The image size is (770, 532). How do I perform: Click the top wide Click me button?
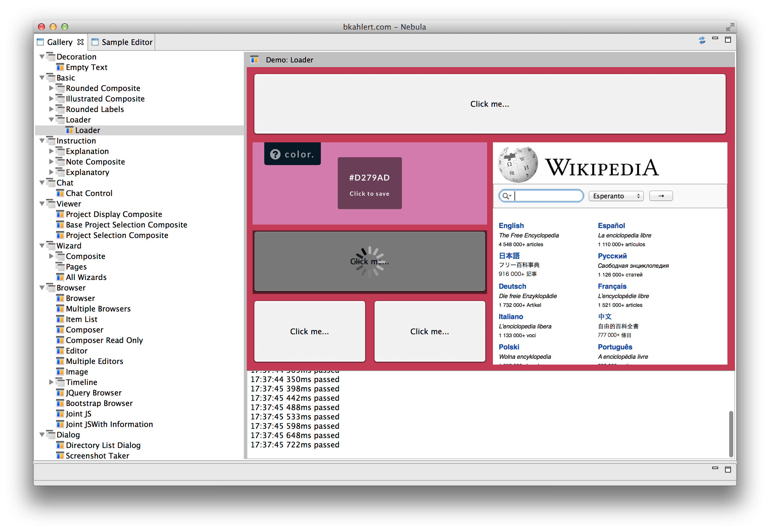(489, 104)
